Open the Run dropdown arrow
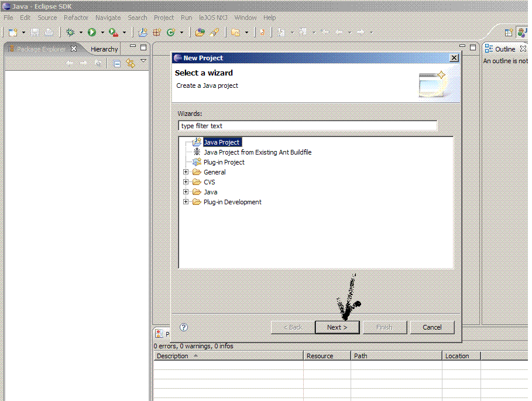 [x=102, y=33]
